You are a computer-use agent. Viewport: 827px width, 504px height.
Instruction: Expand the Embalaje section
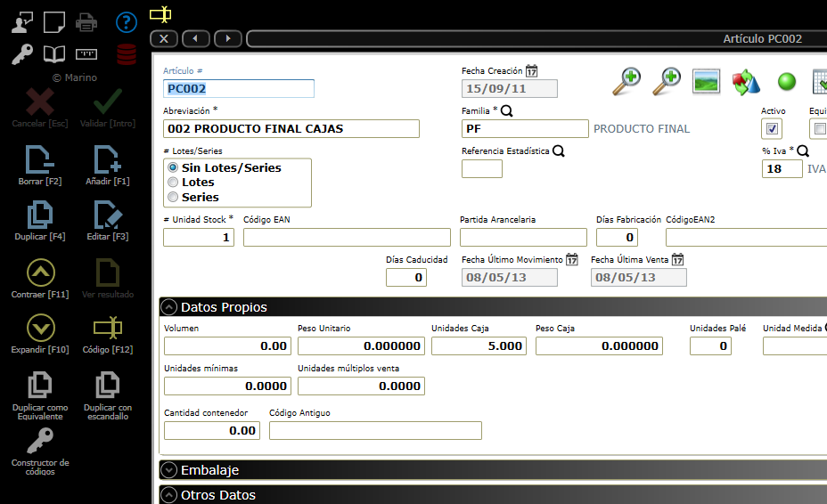click(168, 470)
